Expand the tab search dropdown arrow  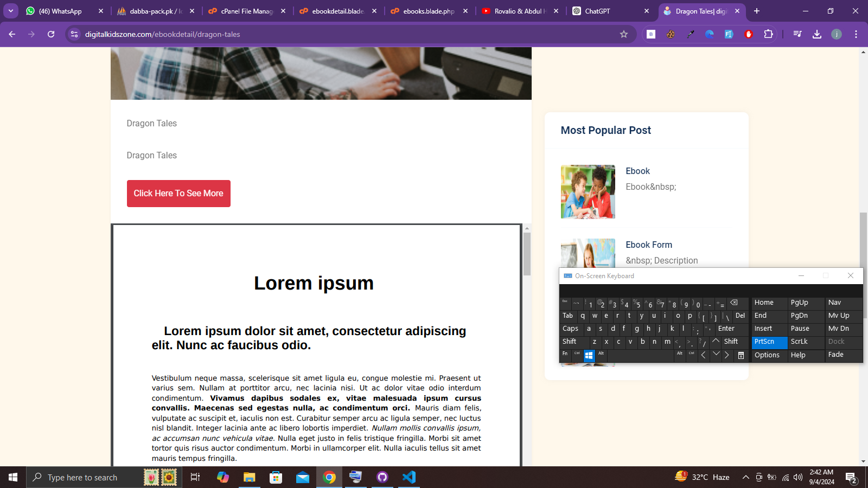point(11,11)
